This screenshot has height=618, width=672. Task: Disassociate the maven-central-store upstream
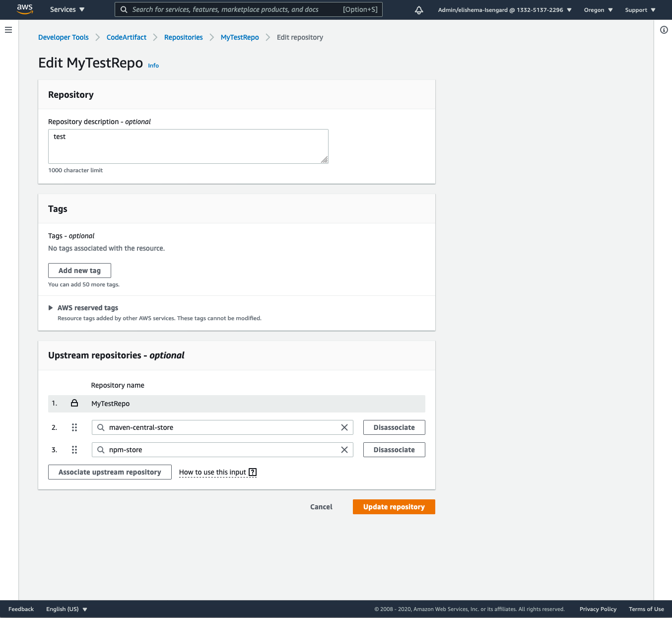(x=394, y=427)
